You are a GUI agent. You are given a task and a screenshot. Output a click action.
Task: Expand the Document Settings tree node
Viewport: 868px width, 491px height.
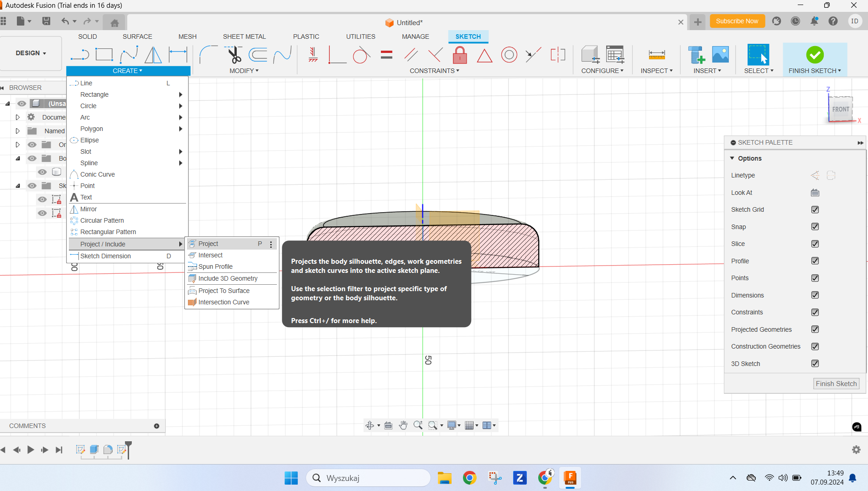(18, 117)
